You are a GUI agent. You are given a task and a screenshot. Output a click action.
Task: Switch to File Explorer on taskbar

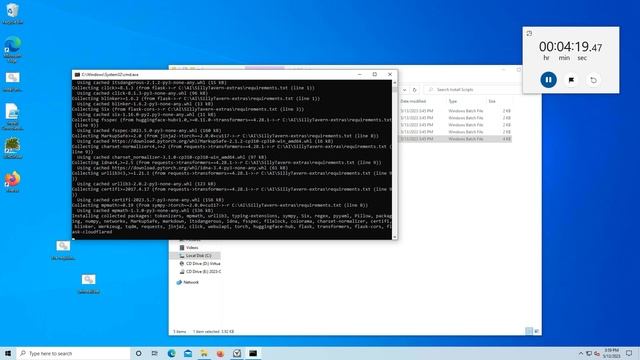[204, 353]
